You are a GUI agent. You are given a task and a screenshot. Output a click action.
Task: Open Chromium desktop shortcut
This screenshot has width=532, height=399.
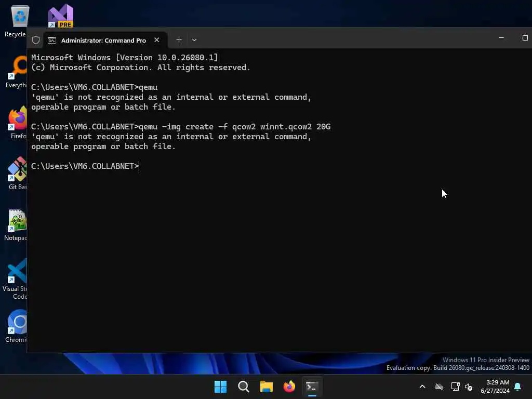click(x=16, y=326)
